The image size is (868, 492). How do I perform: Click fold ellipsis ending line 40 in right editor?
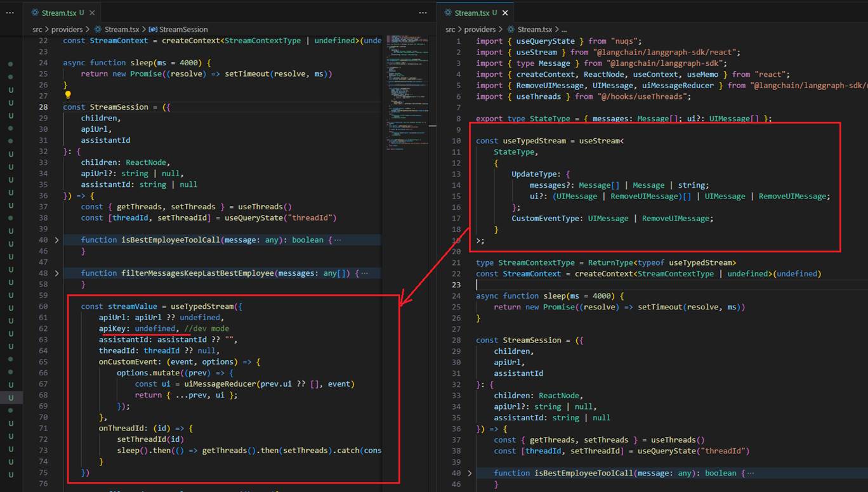[750, 473]
